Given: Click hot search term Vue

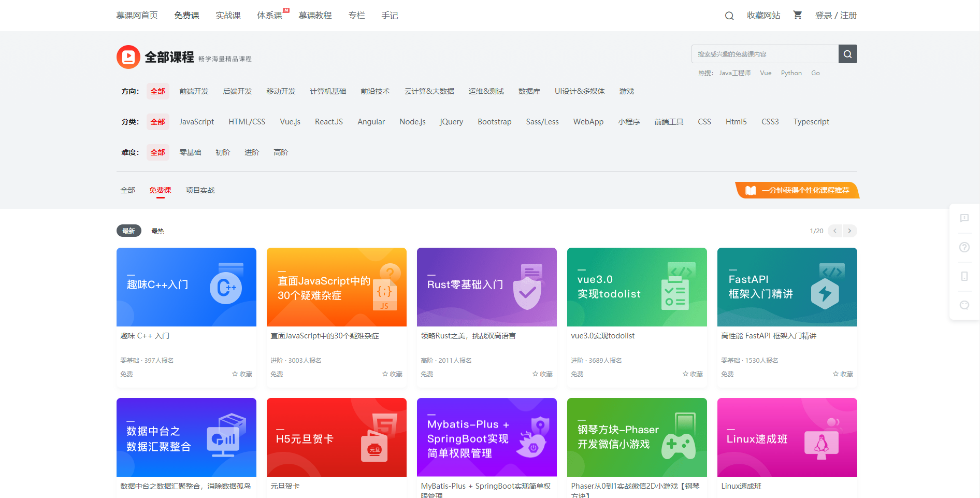Looking at the screenshot, I should [766, 73].
